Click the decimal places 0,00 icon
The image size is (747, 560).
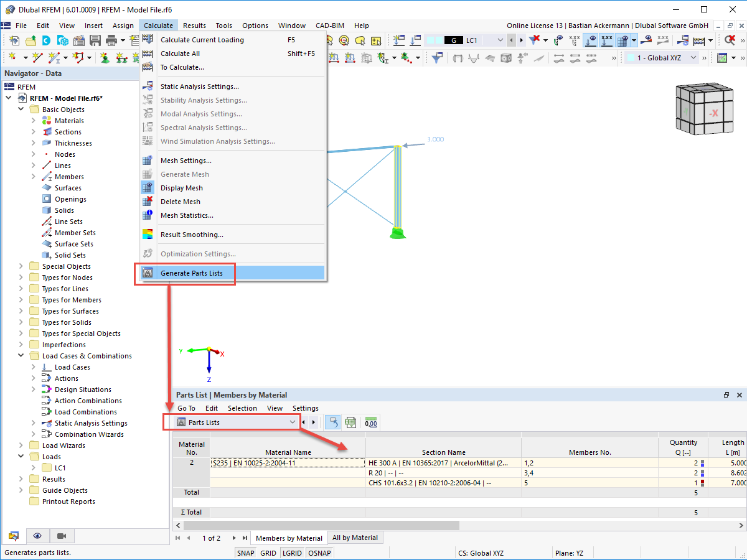370,422
